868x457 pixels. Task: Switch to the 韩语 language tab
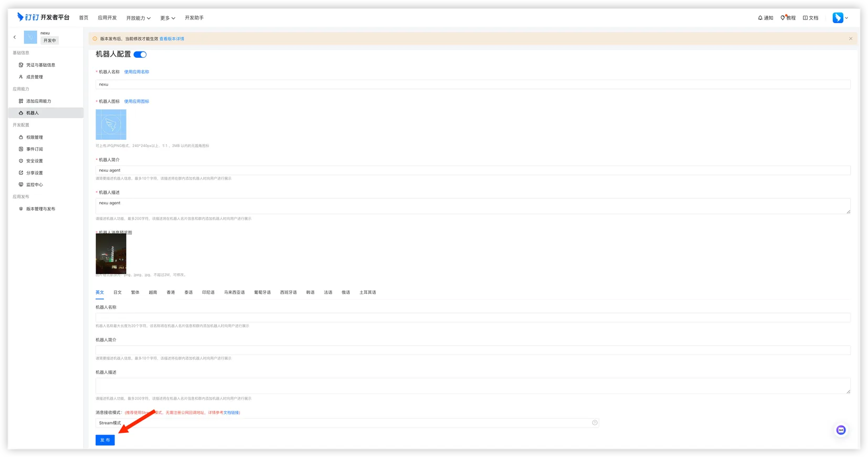click(x=310, y=293)
